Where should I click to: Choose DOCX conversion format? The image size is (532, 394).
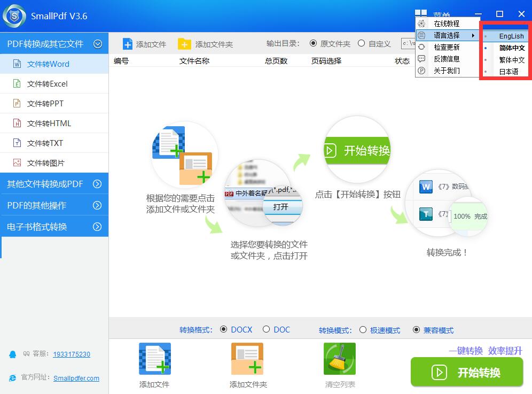pyautogui.click(x=223, y=329)
